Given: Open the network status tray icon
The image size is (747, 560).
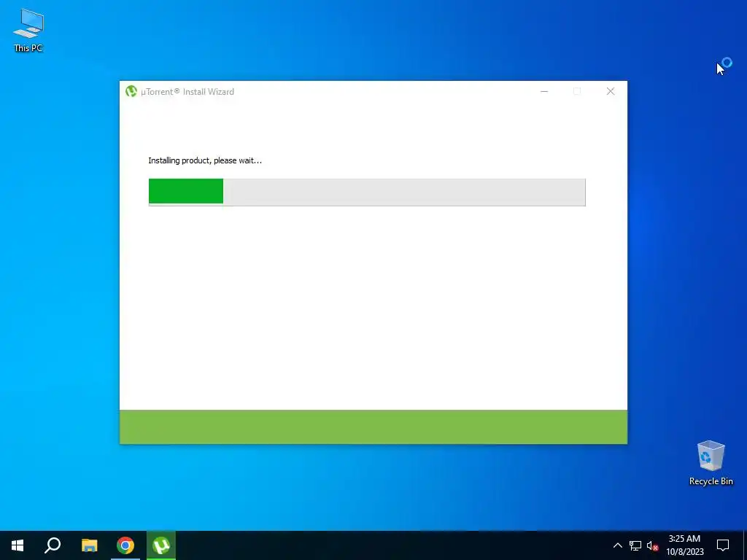Looking at the screenshot, I should [x=635, y=545].
